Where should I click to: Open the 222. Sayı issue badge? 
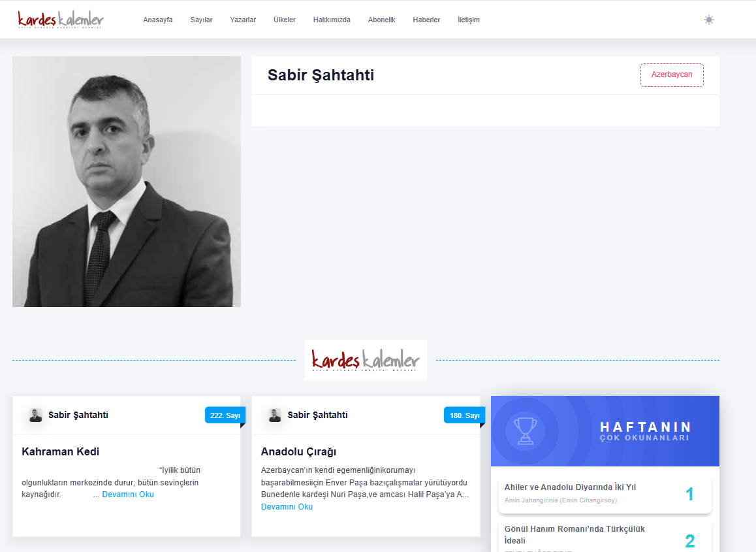click(x=225, y=415)
